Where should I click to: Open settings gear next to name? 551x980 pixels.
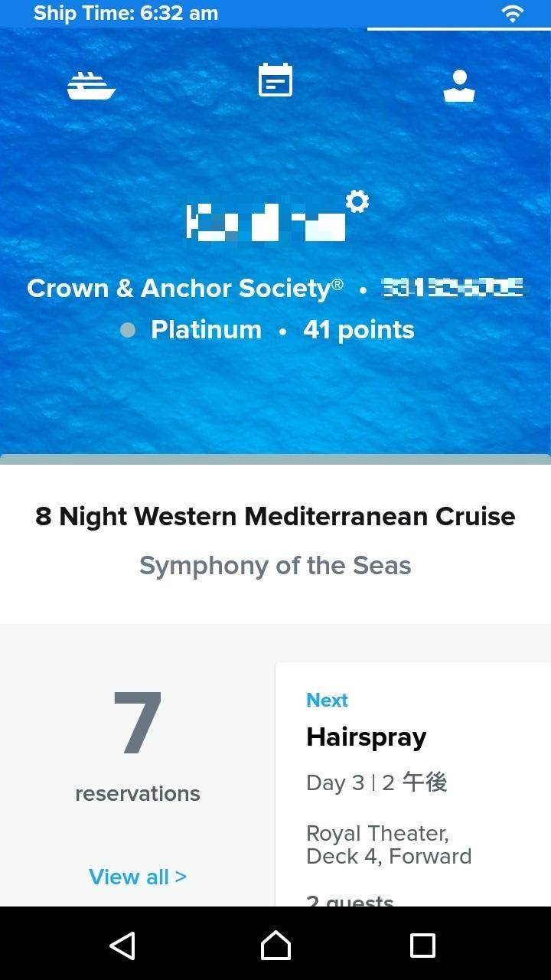(357, 201)
